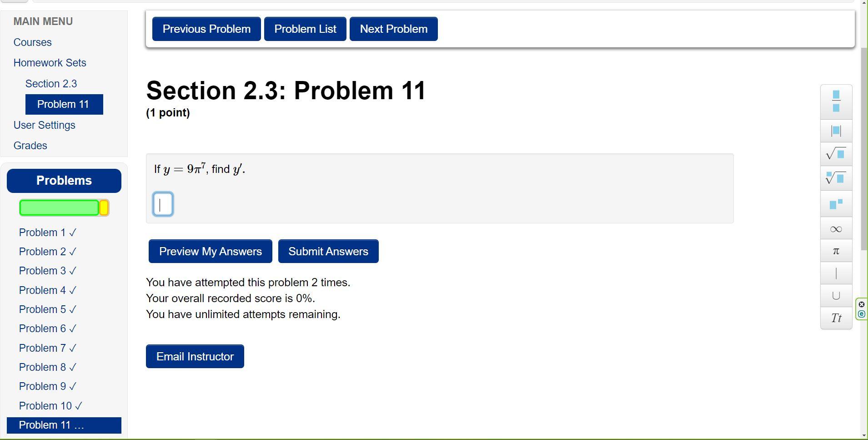Screen dimensions: 868x440
Task: Insert the vertical bar symbol
Action: click(x=836, y=273)
